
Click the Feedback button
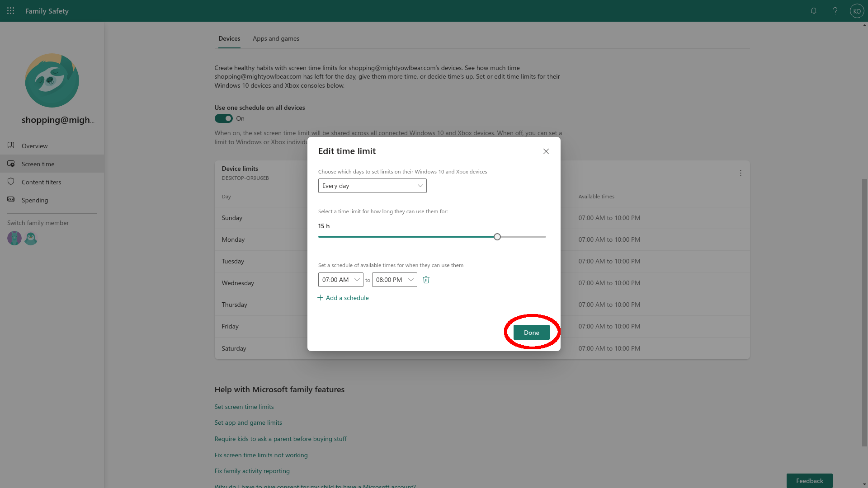(809, 481)
